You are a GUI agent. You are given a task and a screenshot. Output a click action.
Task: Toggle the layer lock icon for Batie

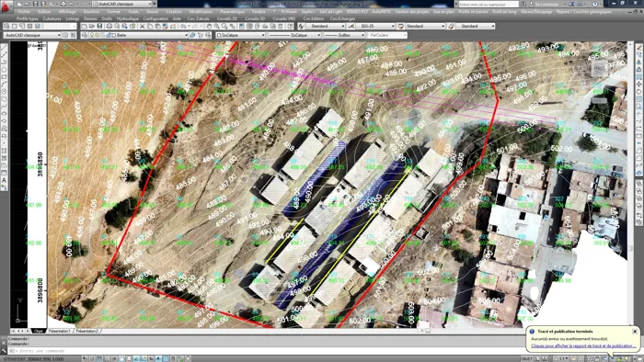(109, 35)
